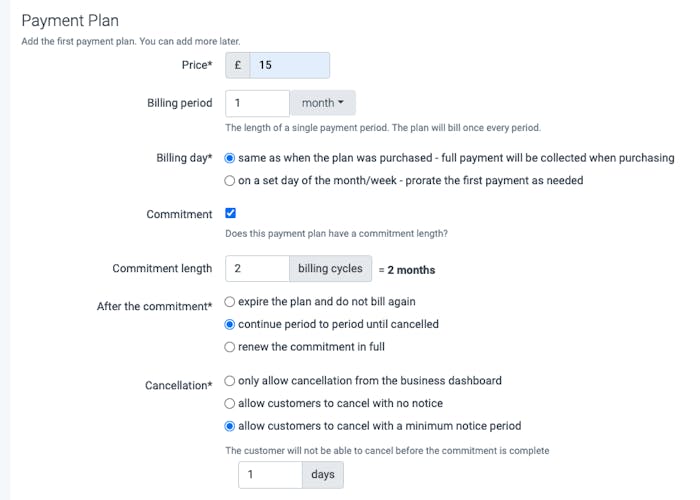700x500 pixels.
Task: Select cancel with a minimum notice period
Action: click(231, 426)
